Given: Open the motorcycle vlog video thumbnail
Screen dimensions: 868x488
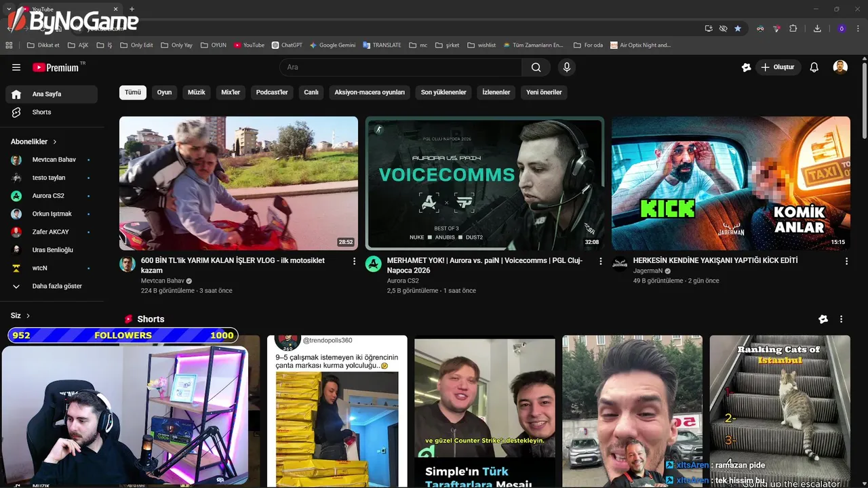Looking at the screenshot, I should 239,183.
